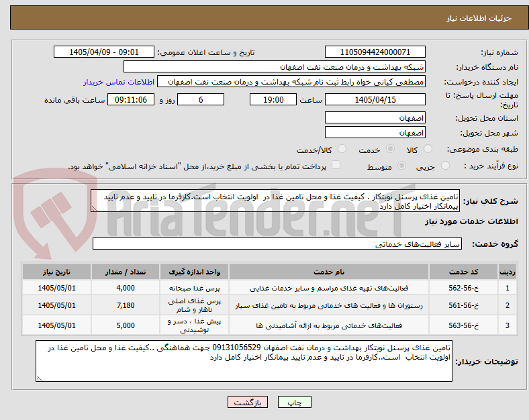Image resolution: width=529 pixels, height=420 pixels.
Task: Click the تاریخ نیاز column header
Action: coord(56,272)
